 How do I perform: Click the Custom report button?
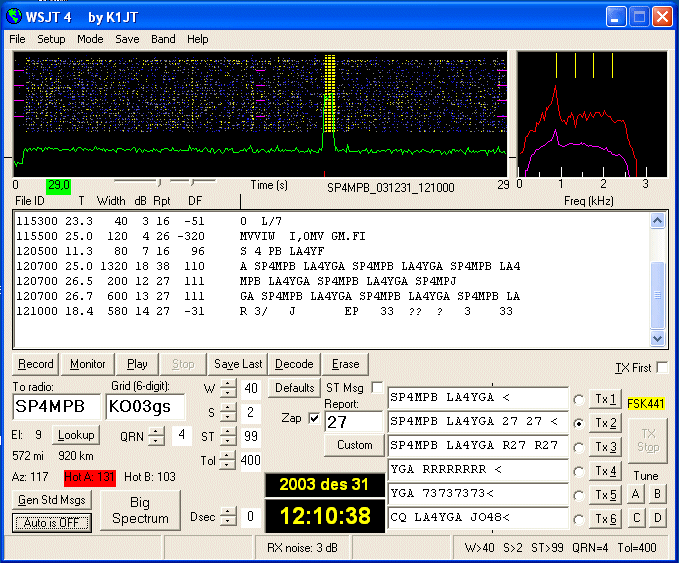pyautogui.click(x=355, y=445)
